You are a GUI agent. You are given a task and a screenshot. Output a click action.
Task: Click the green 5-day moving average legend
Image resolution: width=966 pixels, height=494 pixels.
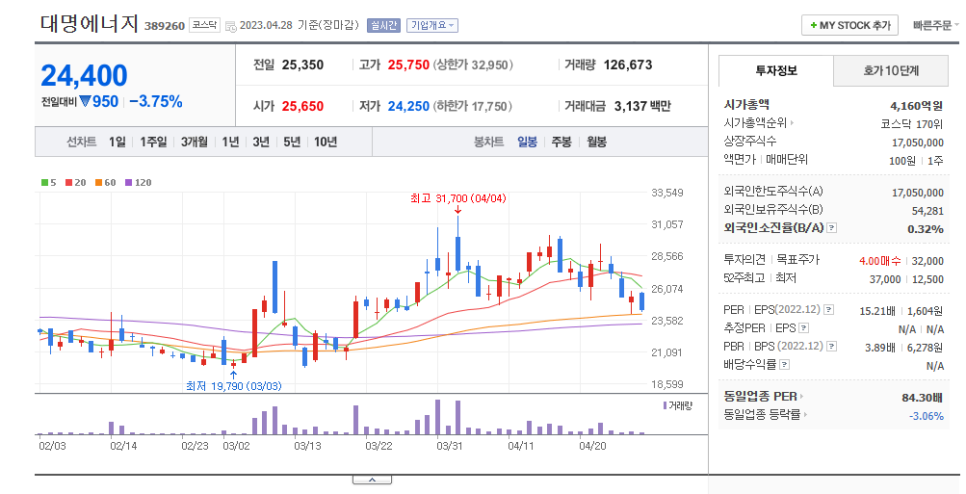tap(49, 182)
